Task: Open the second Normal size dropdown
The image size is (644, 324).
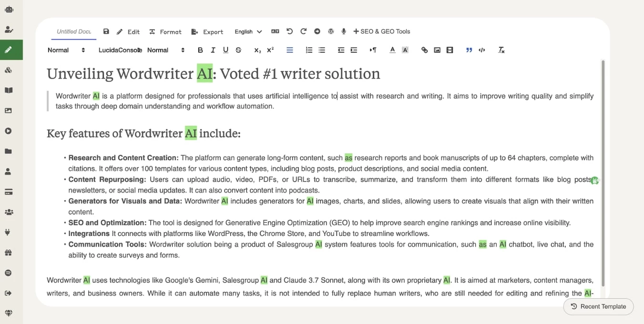Action: point(166,50)
